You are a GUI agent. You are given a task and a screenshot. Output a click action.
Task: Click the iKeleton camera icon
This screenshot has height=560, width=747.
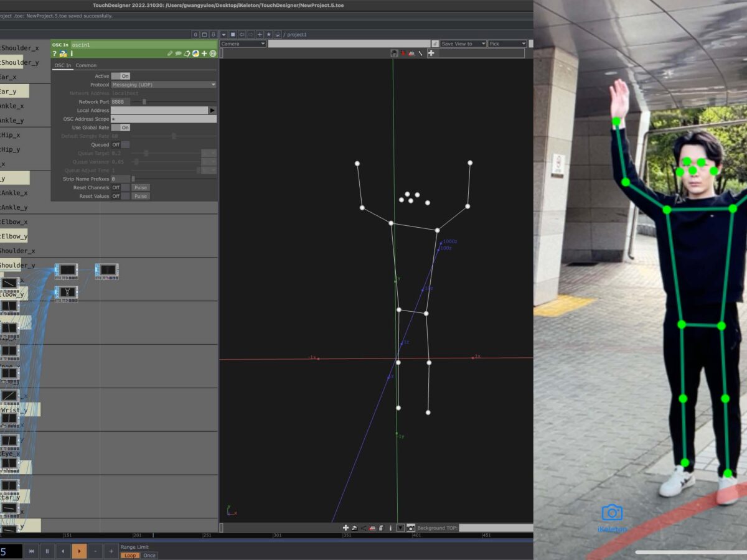tap(612, 513)
